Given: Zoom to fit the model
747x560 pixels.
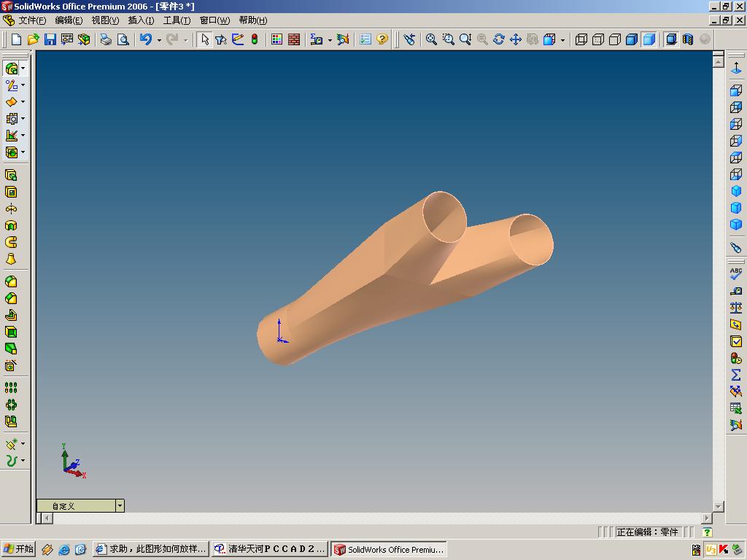Looking at the screenshot, I should click(431, 39).
